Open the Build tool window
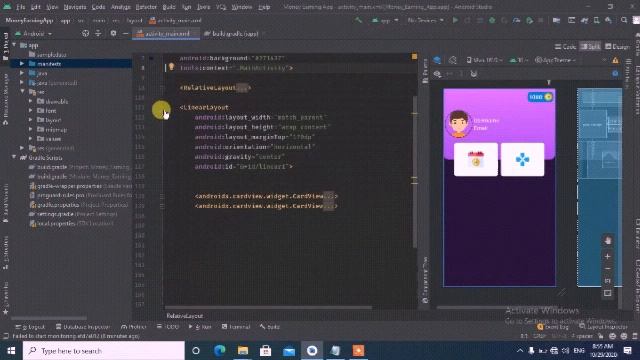The height and width of the screenshot is (360, 640). click(270, 327)
